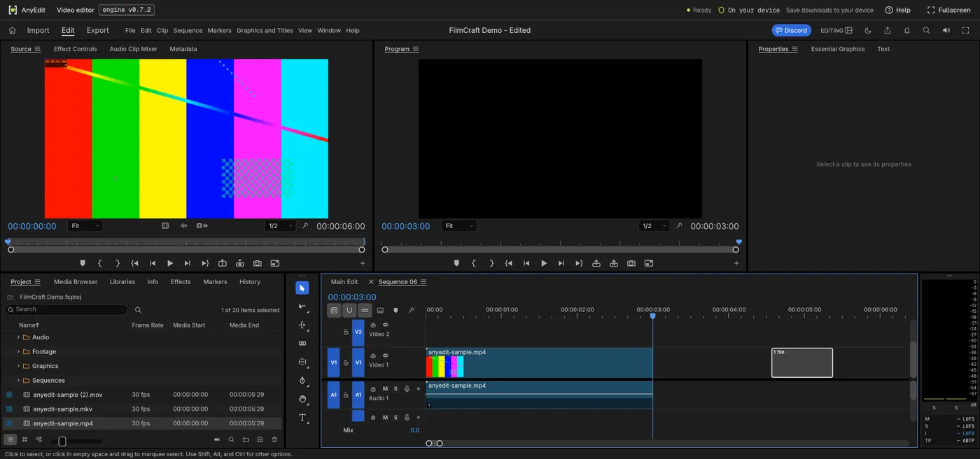Open the Graphics and Titles menu
This screenshot has height=459, width=980.
(265, 31)
